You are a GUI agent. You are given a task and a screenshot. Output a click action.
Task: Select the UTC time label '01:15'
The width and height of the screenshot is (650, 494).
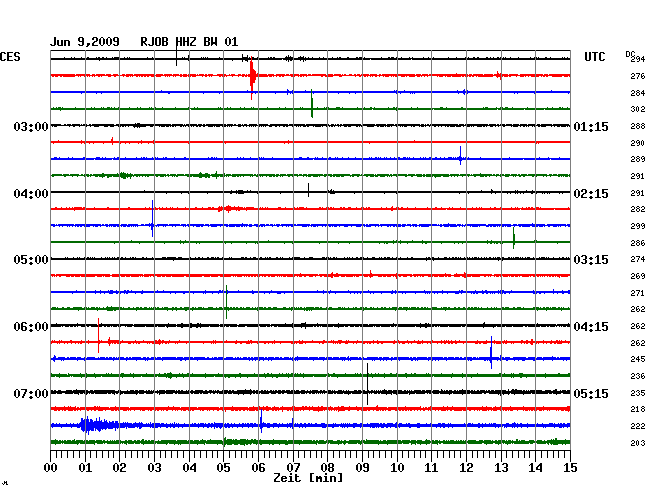591,126
